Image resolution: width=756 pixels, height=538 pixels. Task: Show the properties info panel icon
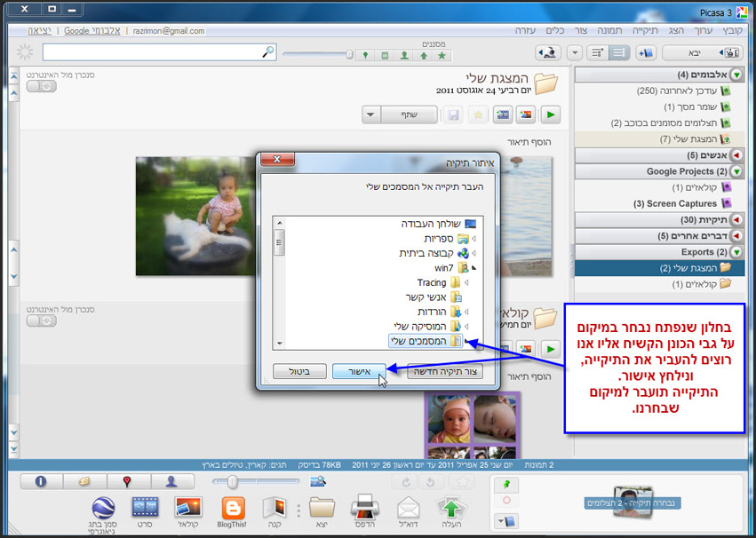pyautogui.click(x=41, y=481)
